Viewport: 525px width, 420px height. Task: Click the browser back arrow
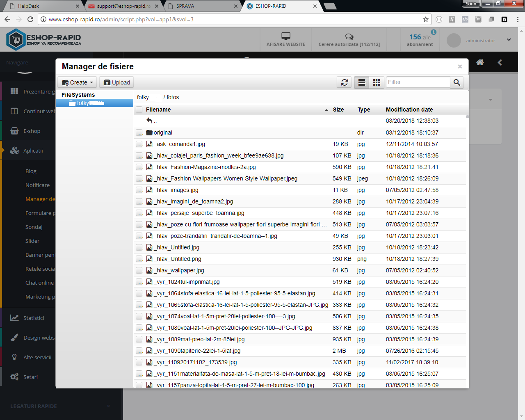coord(7,19)
